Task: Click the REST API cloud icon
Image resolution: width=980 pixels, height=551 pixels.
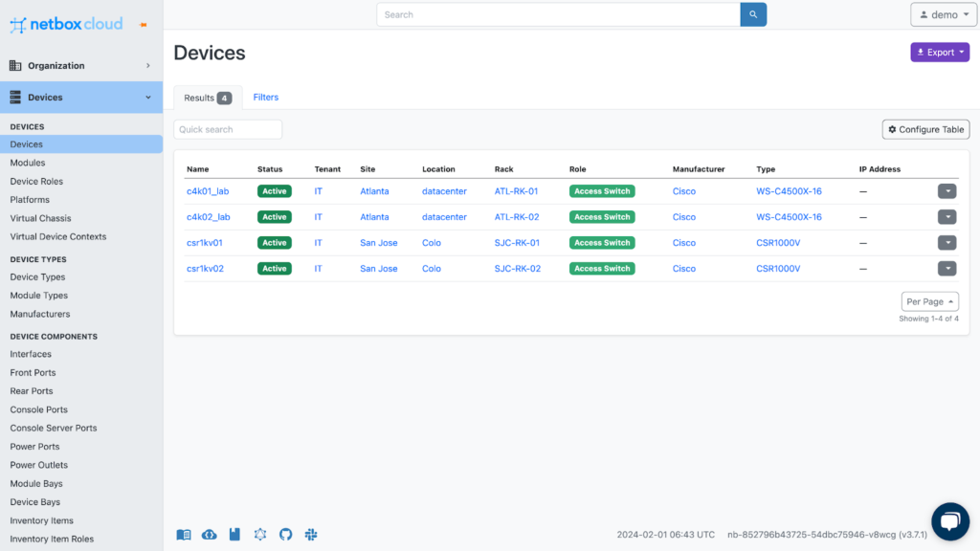Action: [x=210, y=535]
